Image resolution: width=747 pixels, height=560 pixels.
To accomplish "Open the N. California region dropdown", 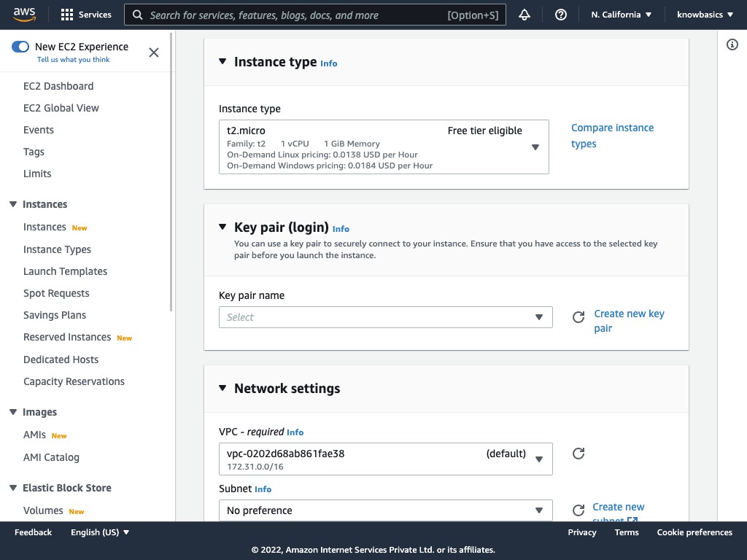I will point(622,15).
